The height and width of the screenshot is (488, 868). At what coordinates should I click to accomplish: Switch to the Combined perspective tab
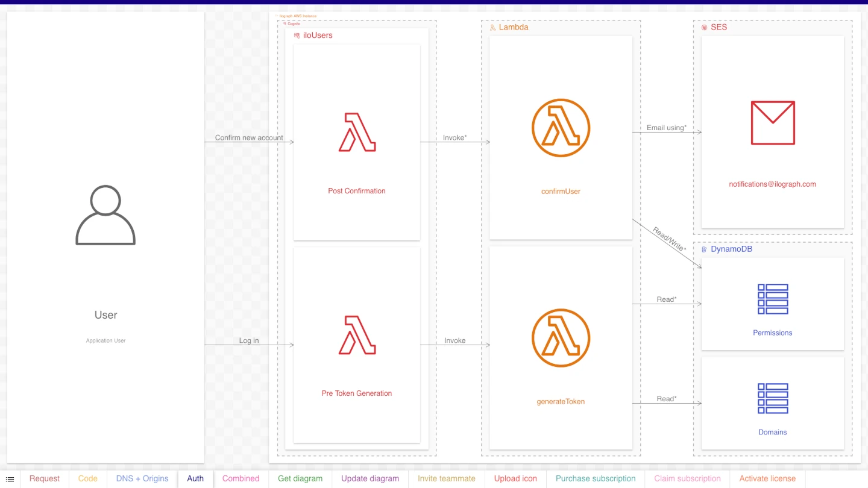pos(241,478)
